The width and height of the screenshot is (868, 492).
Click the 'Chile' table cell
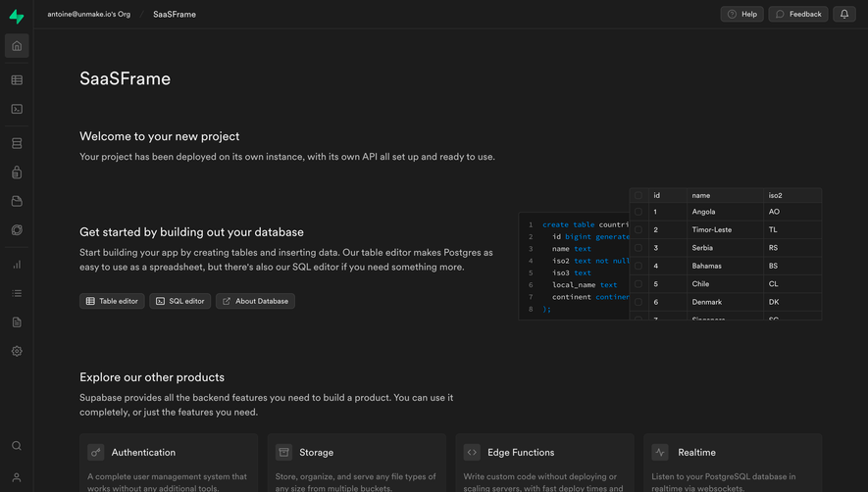click(x=725, y=284)
